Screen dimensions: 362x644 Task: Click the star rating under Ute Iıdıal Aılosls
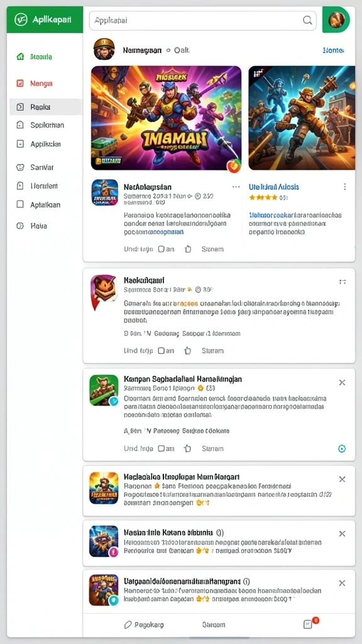click(x=263, y=197)
